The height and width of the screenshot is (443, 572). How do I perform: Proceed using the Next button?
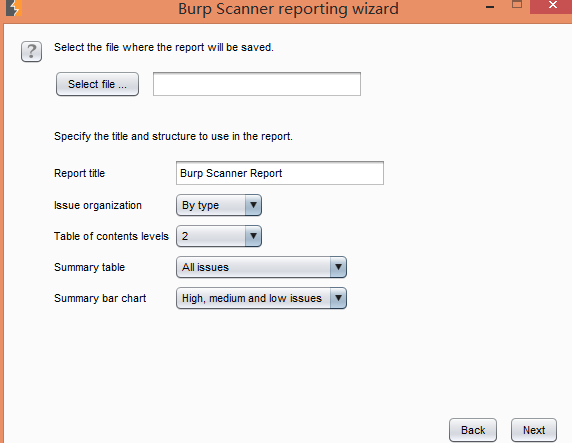534,430
